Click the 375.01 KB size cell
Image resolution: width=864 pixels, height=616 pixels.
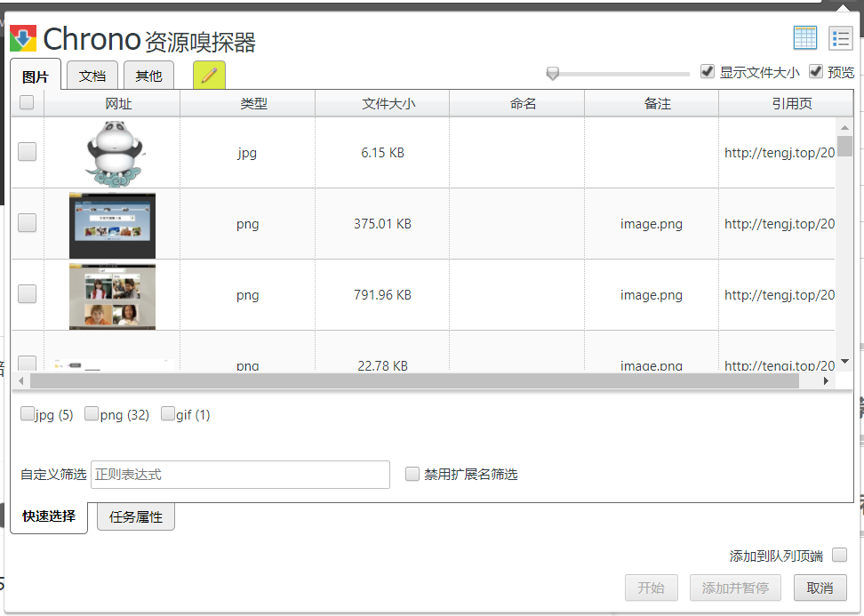(382, 224)
